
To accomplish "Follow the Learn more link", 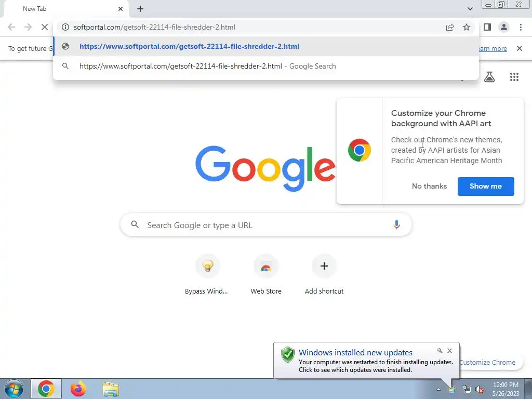I will (493, 48).
